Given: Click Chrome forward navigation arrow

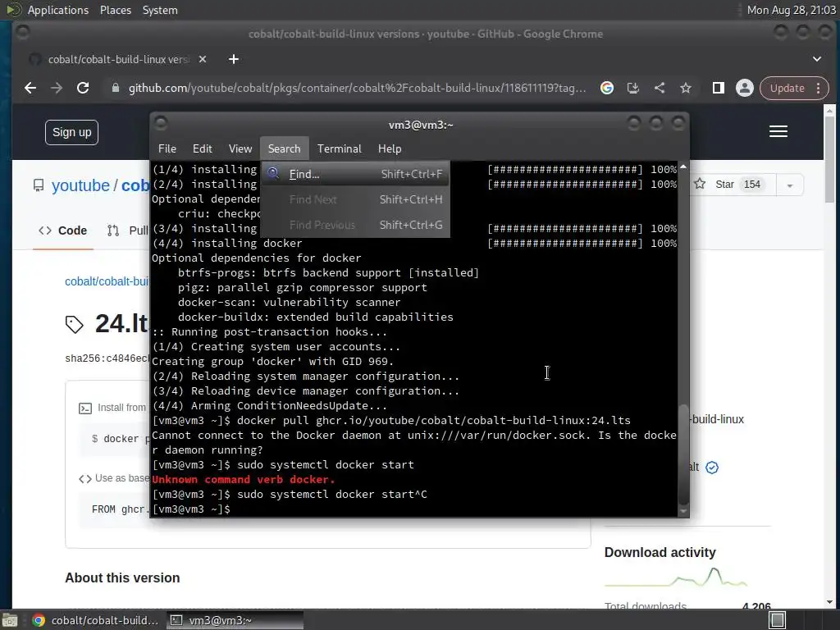Looking at the screenshot, I should (x=57, y=88).
